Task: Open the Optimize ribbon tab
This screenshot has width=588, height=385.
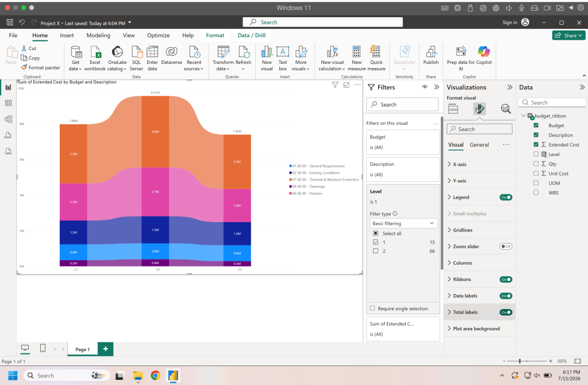Action: 158,35
